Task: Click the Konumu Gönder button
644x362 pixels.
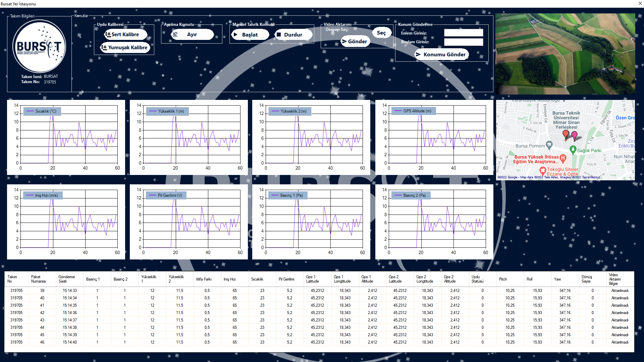Action: click(441, 55)
